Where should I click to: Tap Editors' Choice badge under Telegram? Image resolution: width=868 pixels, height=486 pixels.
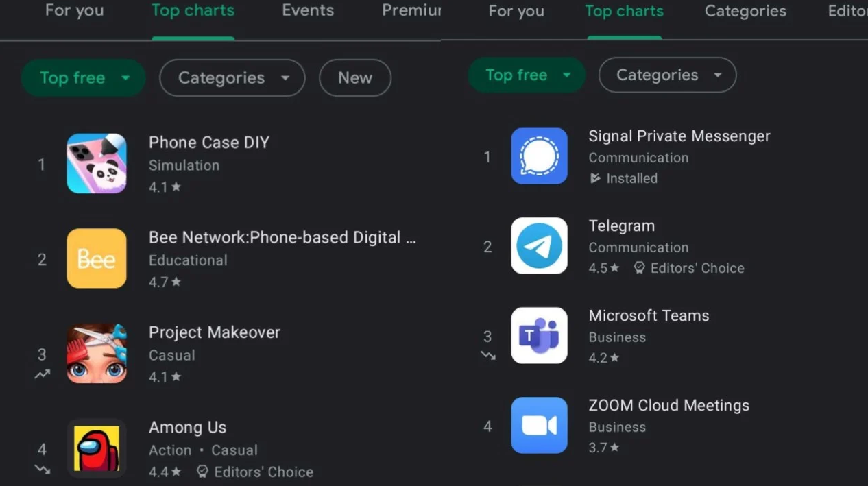pos(689,268)
